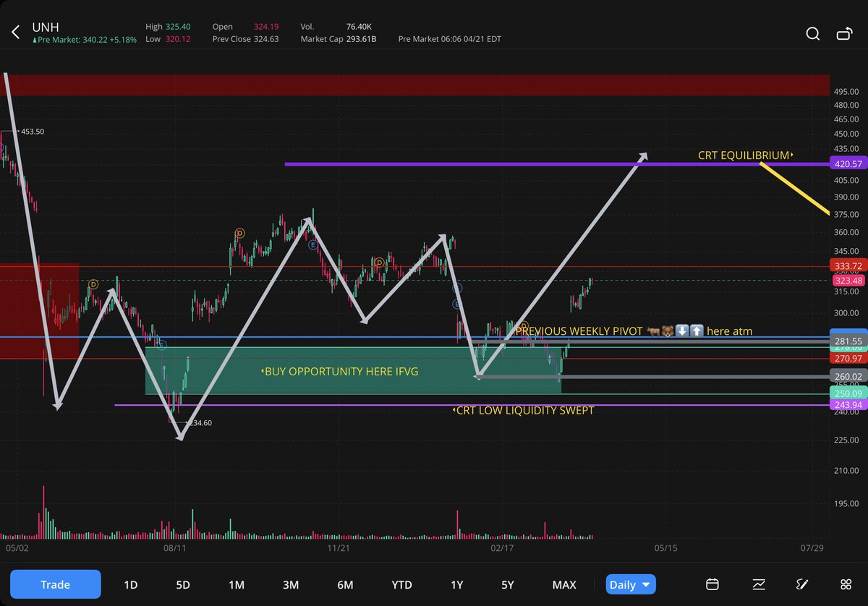The width and height of the screenshot is (868, 606).
Task: Select the purple 243.94 price label
Action: click(x=847, y=405)
